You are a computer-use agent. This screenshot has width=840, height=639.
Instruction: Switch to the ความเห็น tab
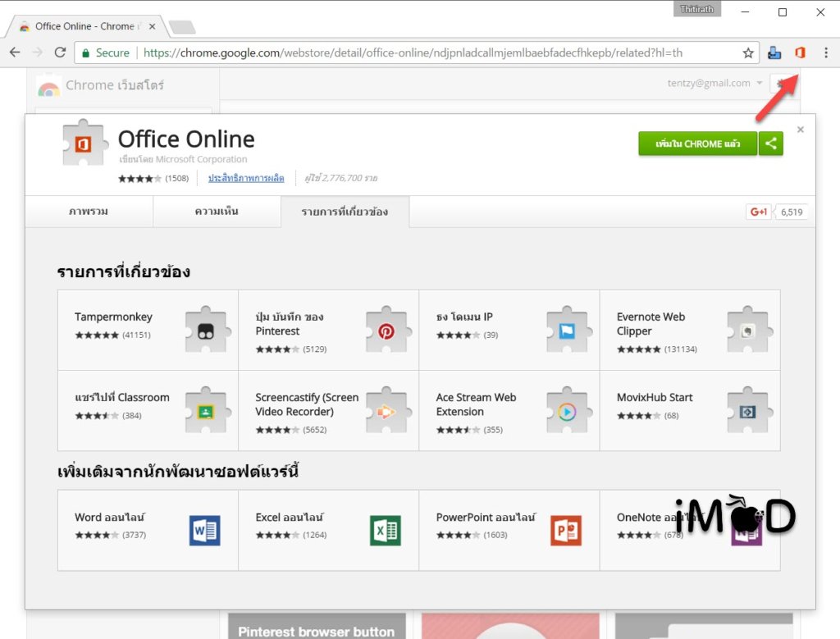[x=217, y=212]
